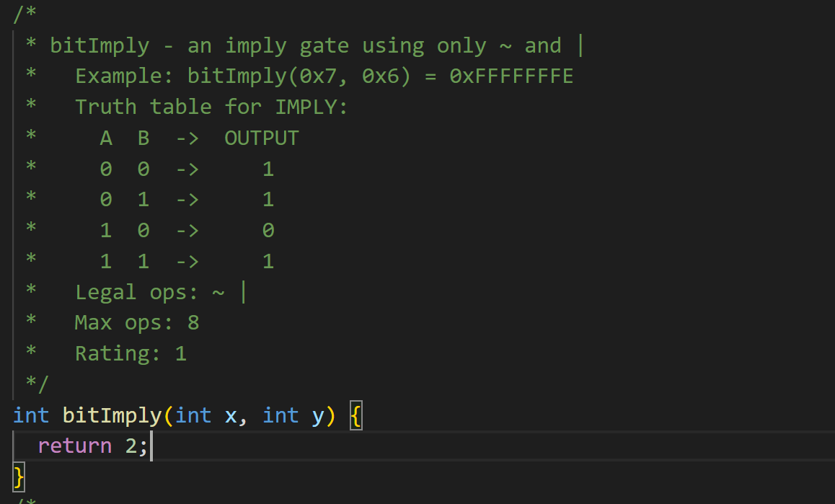The width and height of the screenshot is (835, 504).
Task: Click the 'Legal ops: ~ |' comment line
Action: tap(161, 293)
